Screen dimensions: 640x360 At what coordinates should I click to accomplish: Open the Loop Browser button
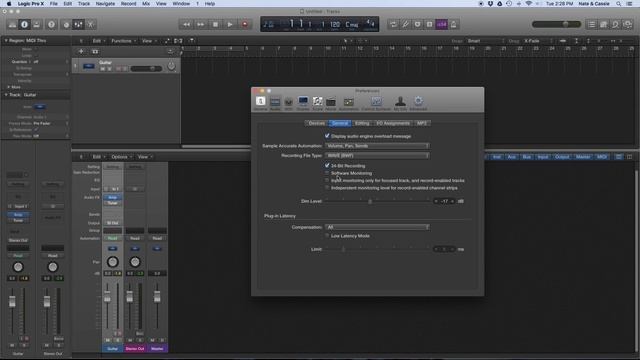[616, 24]
